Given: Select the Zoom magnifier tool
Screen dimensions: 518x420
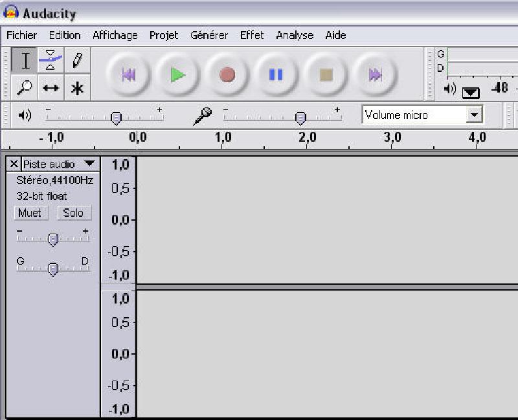Looking at the screenshot, I should (25, 87).
